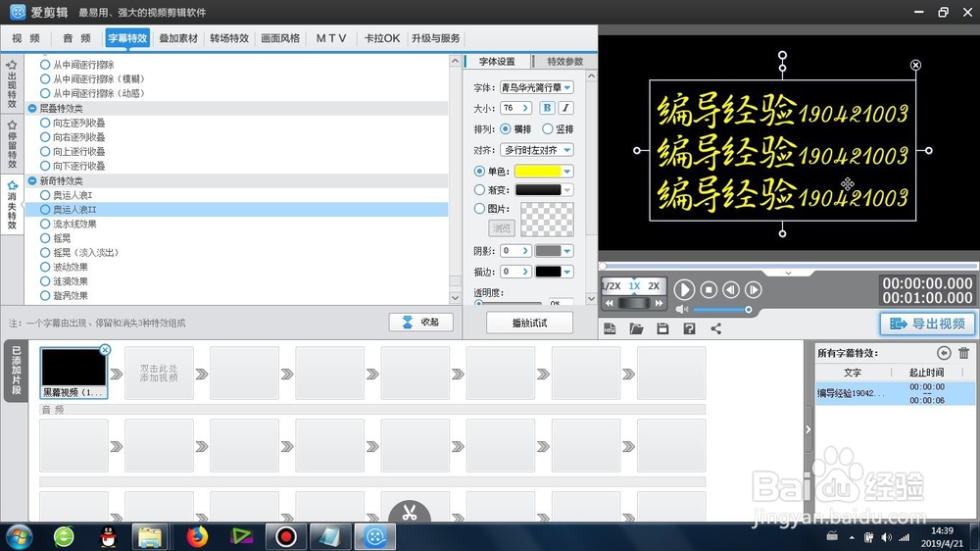Open the 转场特效 transitions tab
980x551 pixels.
(229, 38)
